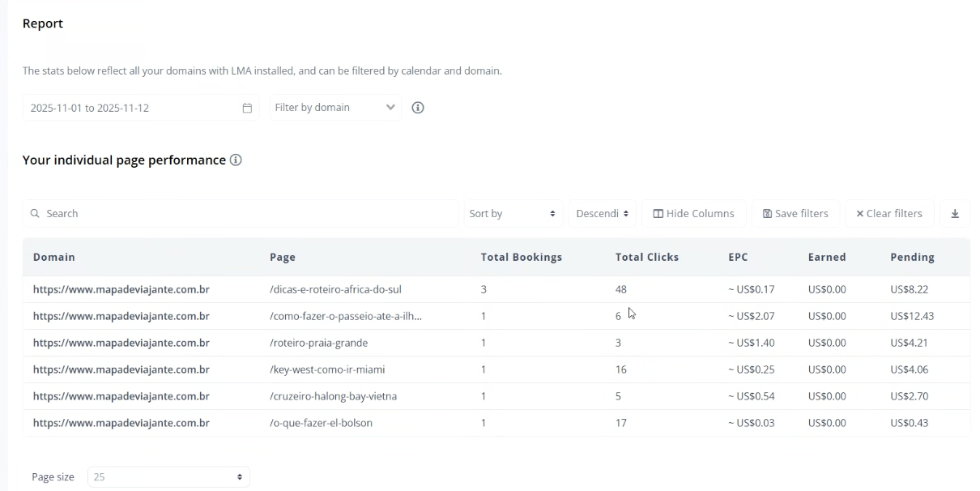980x491 pixels.
Task: Open the Descending order dropdown
Action: (x=602, y=214)
